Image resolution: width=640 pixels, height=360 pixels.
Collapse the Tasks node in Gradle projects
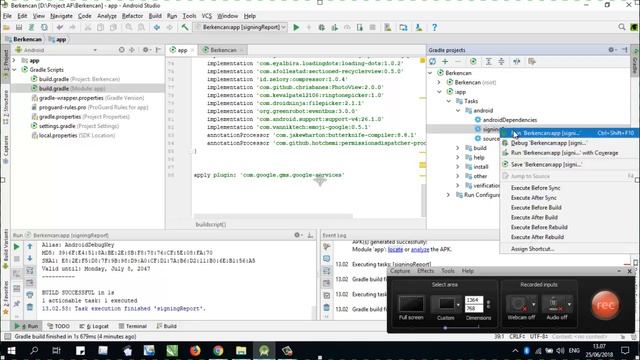point(449,101)
